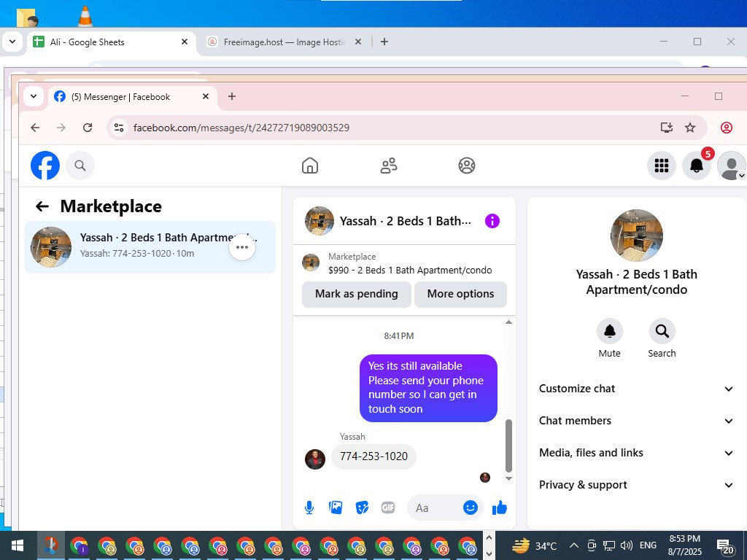The height and width of the screenshot is (560, 747).
Task: Open the Facebook menu grid icon
Action: click(x=661, y=166)
